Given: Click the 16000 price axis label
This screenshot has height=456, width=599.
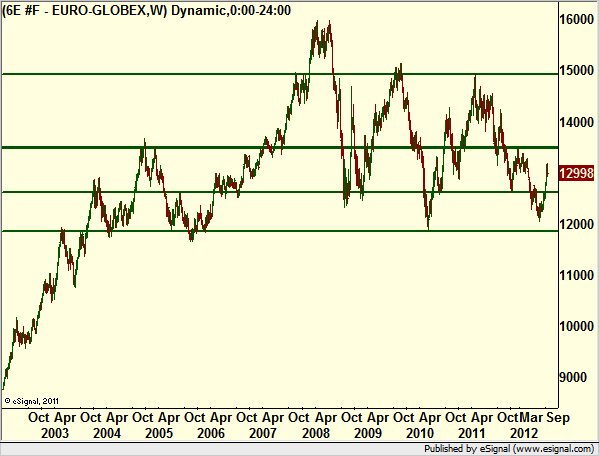Looking at the screenshot, I should pyautogui.click(x=576, y=19).
